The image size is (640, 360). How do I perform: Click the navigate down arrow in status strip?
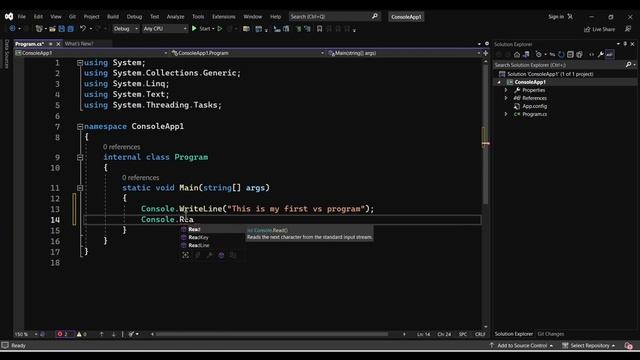coord(113,334)
